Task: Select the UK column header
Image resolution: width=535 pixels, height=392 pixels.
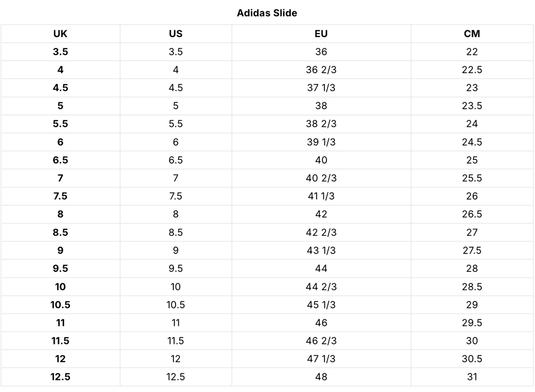Action: coord(60,34)
